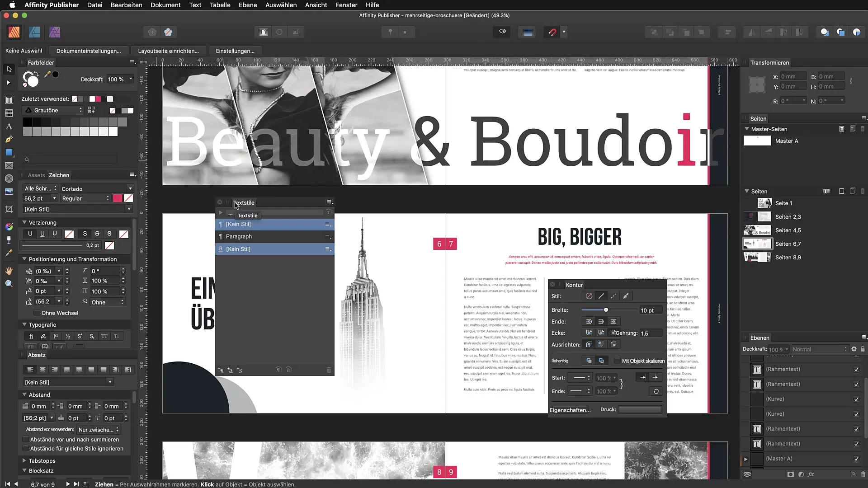Expand the Master A layer group

[746, 459]
